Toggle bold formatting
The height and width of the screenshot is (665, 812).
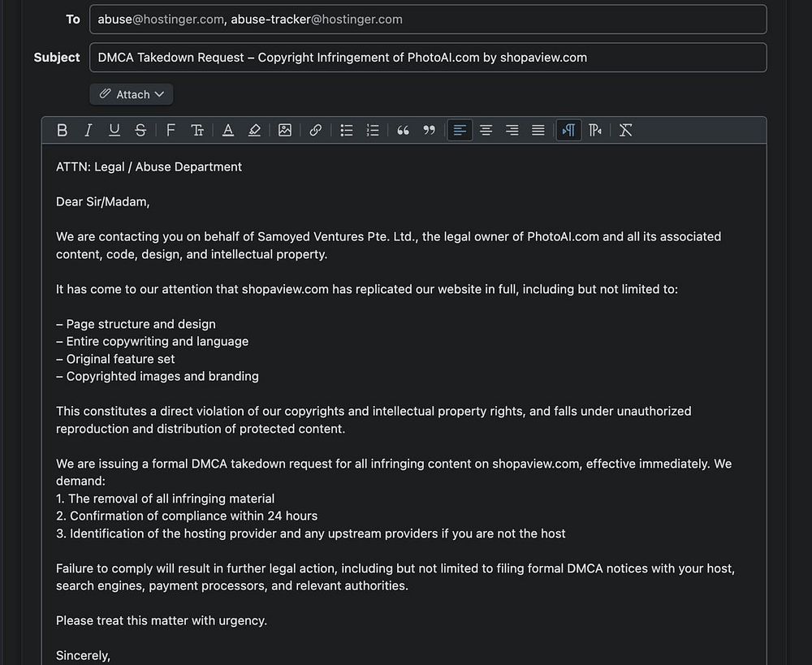pos(63,130)
